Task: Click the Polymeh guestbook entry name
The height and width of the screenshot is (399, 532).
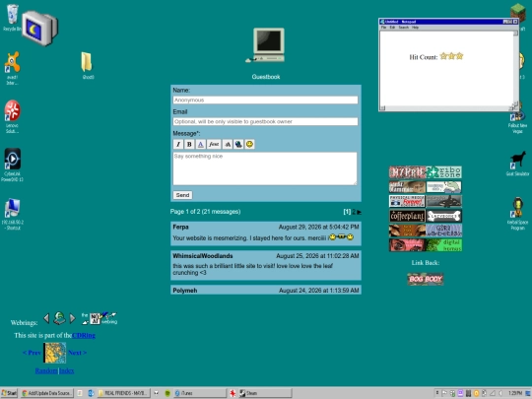Action: (x=185, y=291)
